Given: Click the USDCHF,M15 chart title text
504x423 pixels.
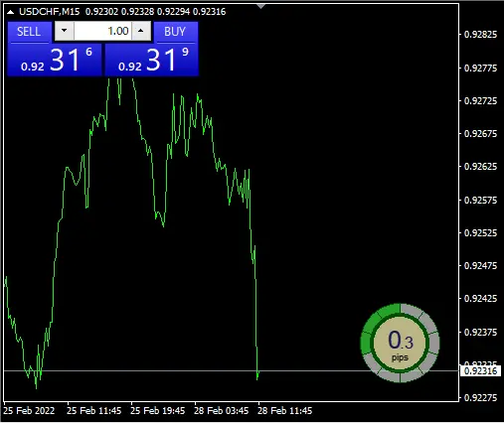Looking at the screenshot, I should tap(50, 12).
